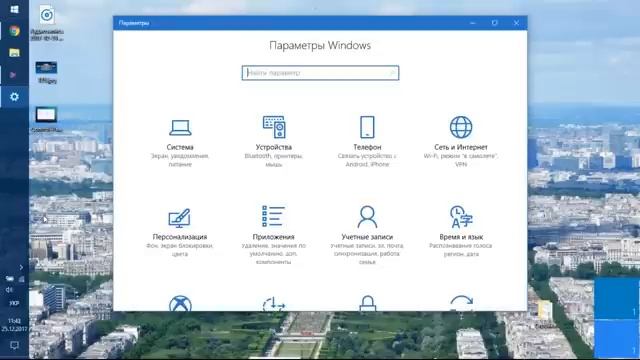Click the Найти параметр search field
The width and height of the screenshot is (640, 360).
[x=320, y=73]
